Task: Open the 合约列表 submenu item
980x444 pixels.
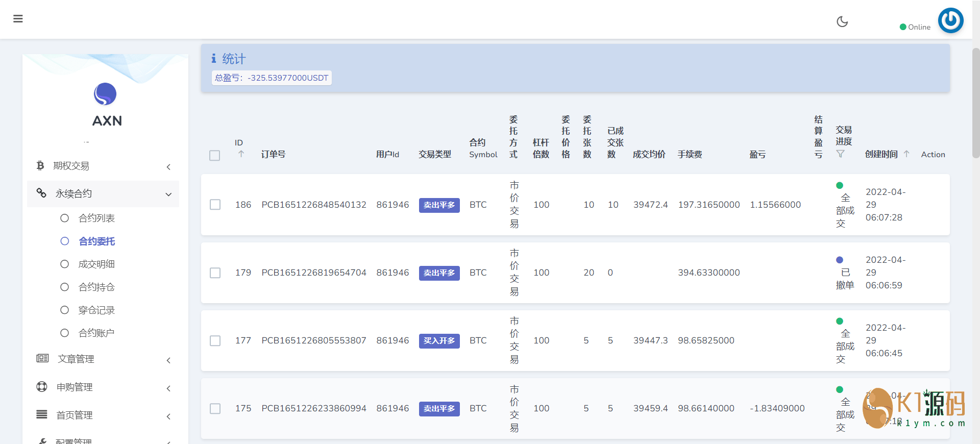Action: [96, 218]
